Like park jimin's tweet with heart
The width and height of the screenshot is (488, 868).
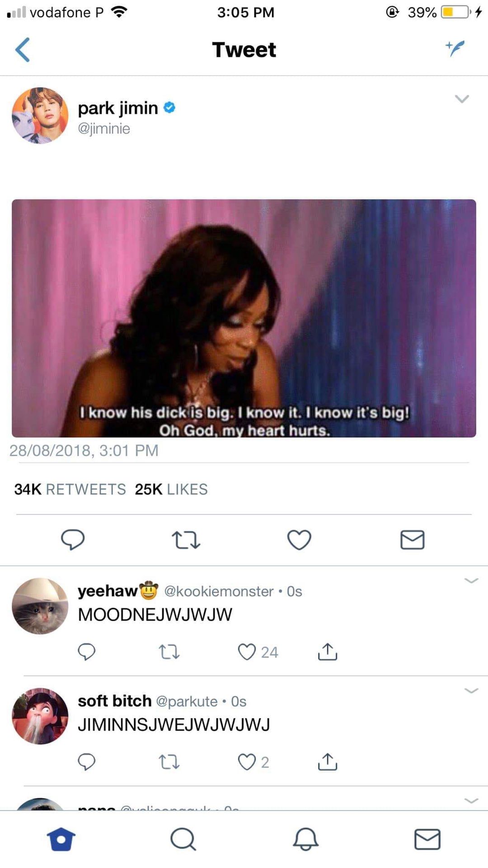pyautogui.click(x=299, y=540)
